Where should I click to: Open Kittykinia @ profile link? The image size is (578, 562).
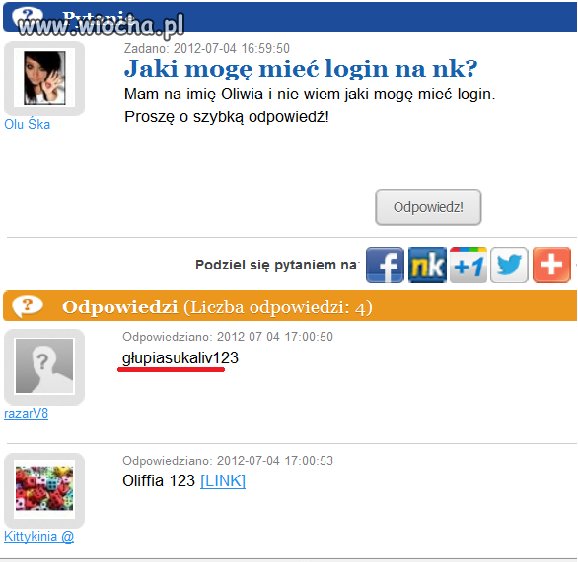pos(39,536)
